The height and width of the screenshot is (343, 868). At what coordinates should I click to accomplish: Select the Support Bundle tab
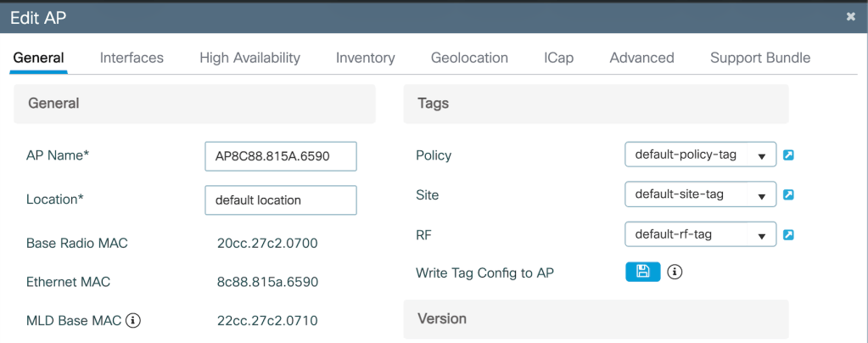coord(759,58)
